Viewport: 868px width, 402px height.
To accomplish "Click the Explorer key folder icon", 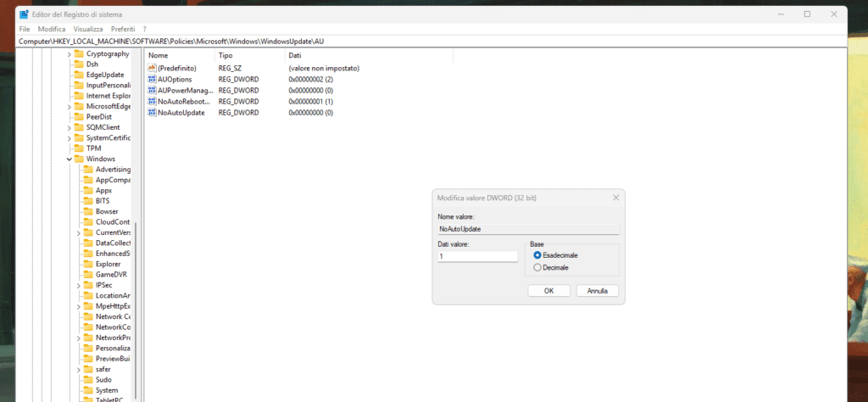I will 88,264.
